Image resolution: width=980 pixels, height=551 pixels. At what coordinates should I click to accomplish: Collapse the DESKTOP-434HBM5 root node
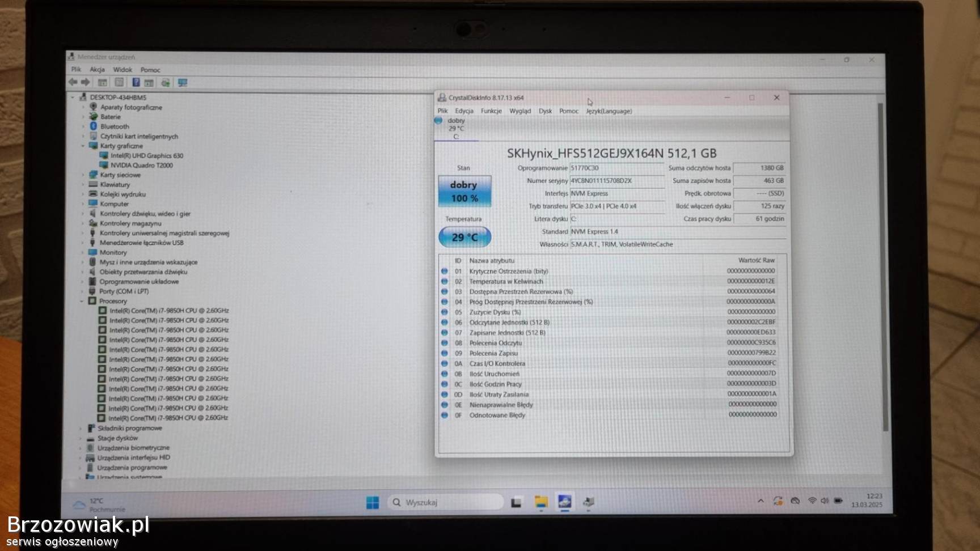[73, 97]
